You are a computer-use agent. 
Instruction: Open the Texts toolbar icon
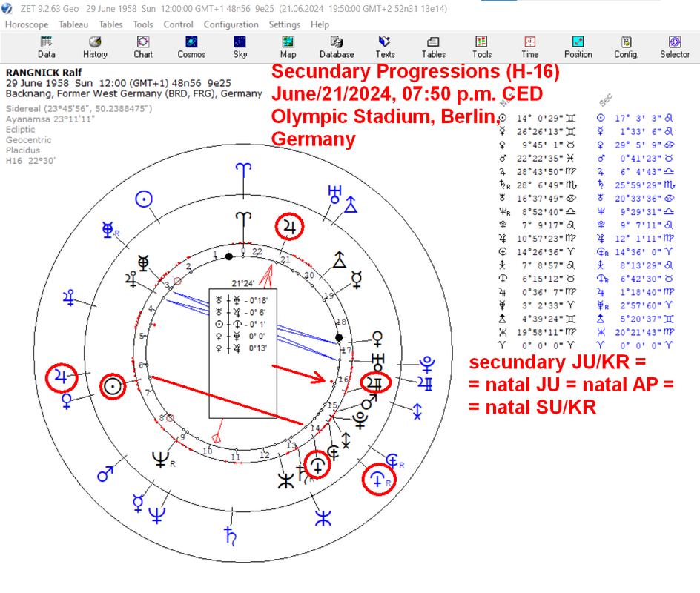tap(385, 47)
